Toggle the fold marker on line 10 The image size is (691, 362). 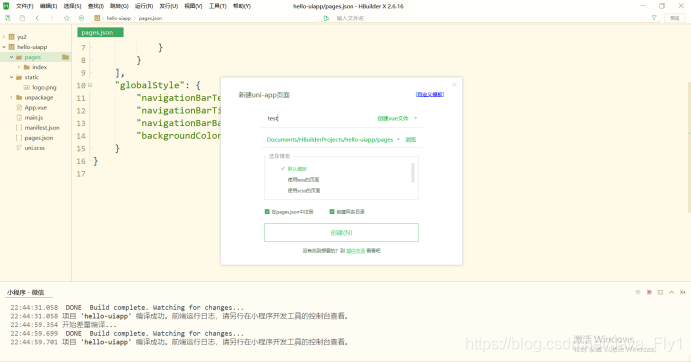pyautogui.click(x=90, y=86)
